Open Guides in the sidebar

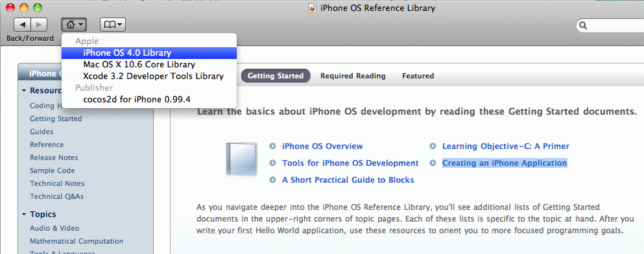(x=42, y=132)
